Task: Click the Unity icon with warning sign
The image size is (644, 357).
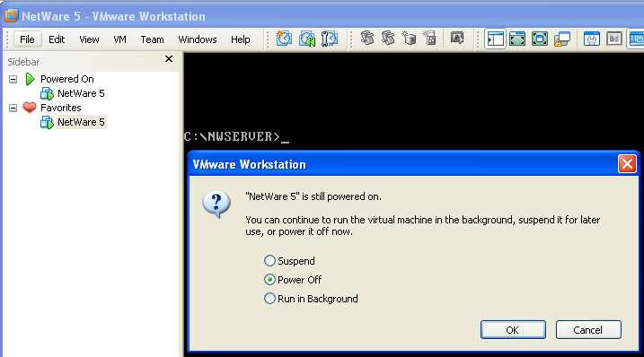Action: click(562, 39)
